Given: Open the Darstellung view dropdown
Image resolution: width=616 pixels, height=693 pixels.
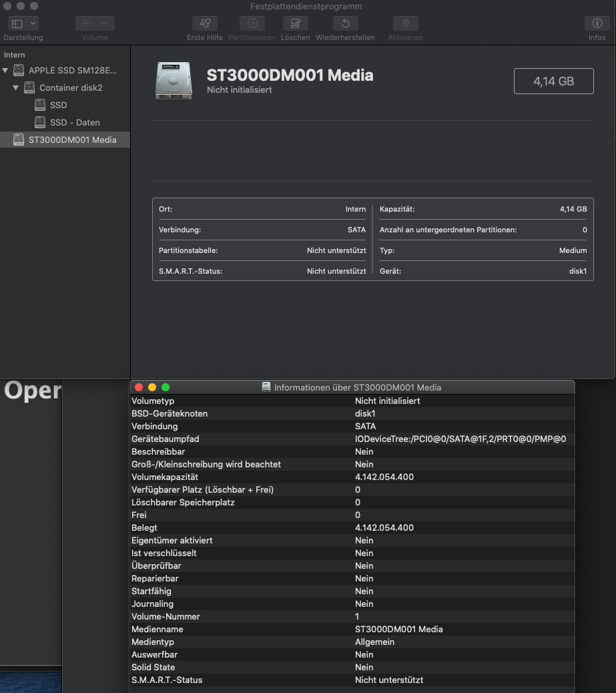Looking at the screenshot, I should coord(23,23).
